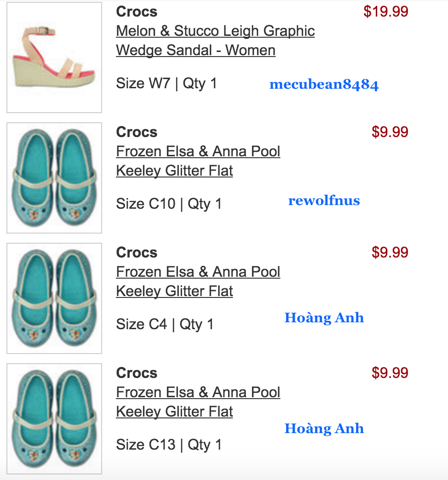
Task: Open Melon & Stucco Leigh Graphic Wedge Sandal link
Action: coord(215,40)
